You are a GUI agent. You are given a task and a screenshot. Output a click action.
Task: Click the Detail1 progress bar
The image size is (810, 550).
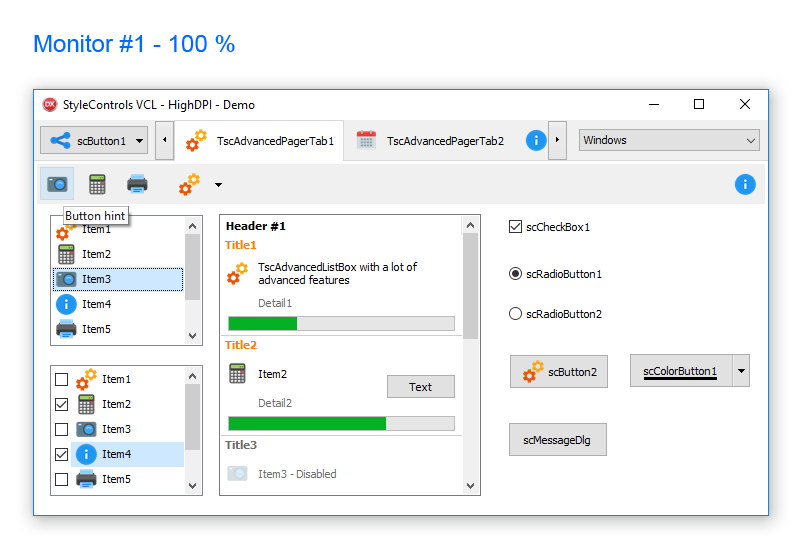341,324
